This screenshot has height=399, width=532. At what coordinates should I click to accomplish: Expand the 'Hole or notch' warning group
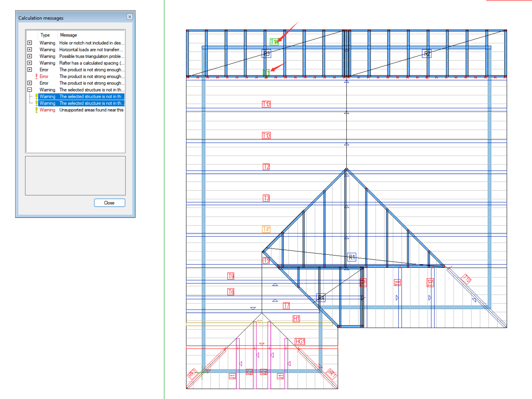pyautogui.click(x=30, y=43)
